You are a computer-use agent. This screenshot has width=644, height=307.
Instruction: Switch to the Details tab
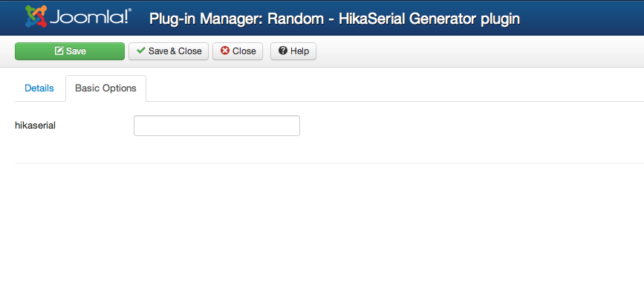tap(39, 88)
